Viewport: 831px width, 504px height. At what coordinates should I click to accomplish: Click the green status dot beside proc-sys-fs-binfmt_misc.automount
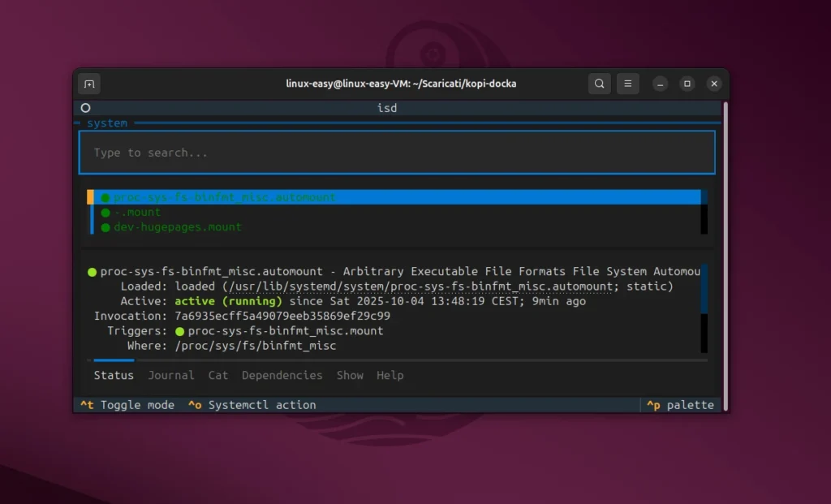click(105, 196)
